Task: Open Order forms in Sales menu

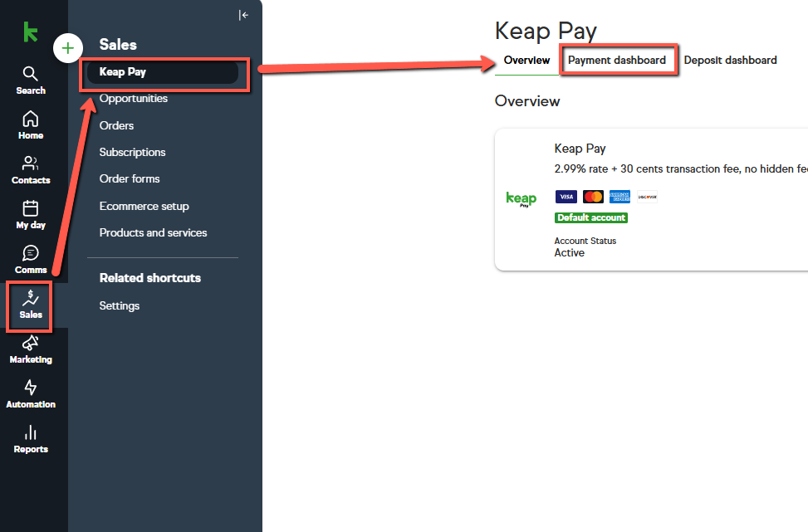Action: [130, 178]
